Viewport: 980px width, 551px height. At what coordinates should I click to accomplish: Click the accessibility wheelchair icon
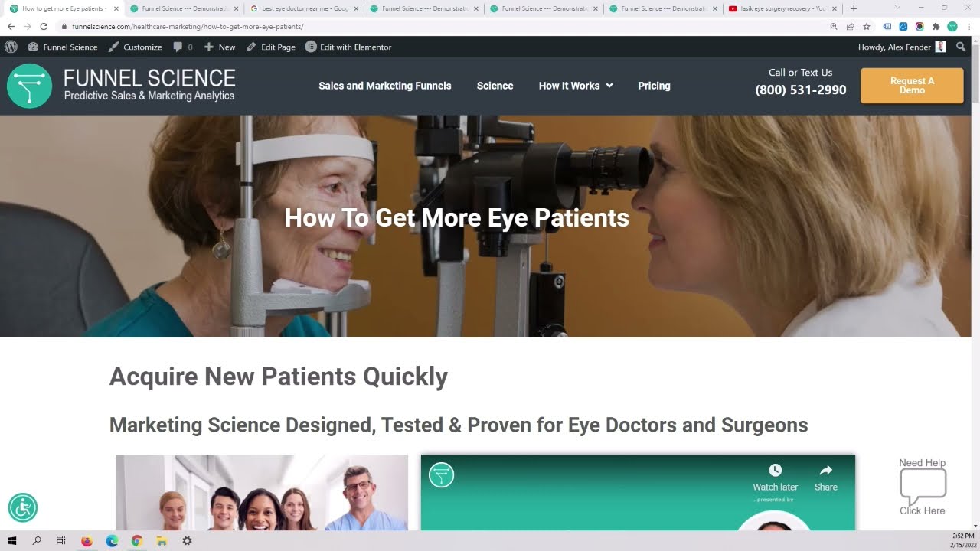point(23,507)
